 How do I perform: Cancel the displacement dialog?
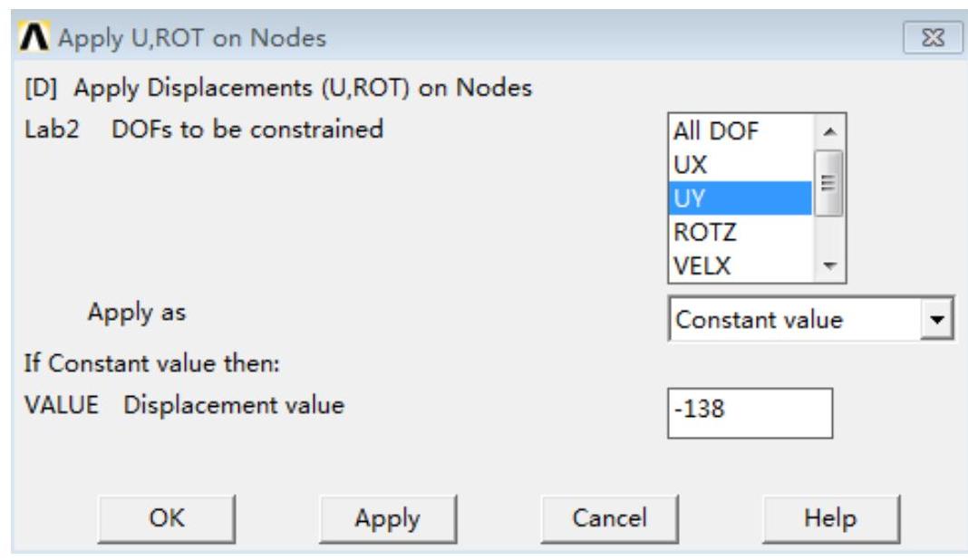click(x=609, y=518)
